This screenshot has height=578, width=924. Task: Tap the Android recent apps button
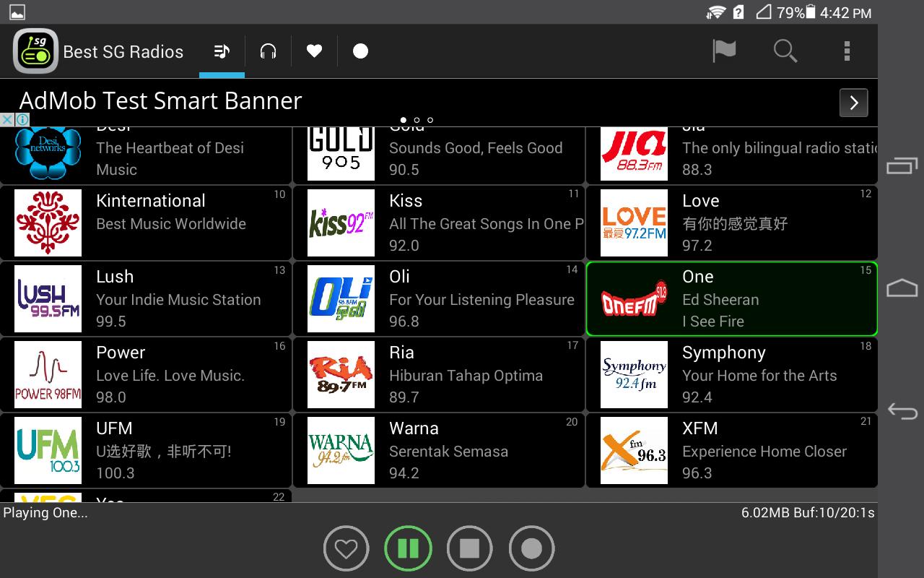tap(902, 166)
